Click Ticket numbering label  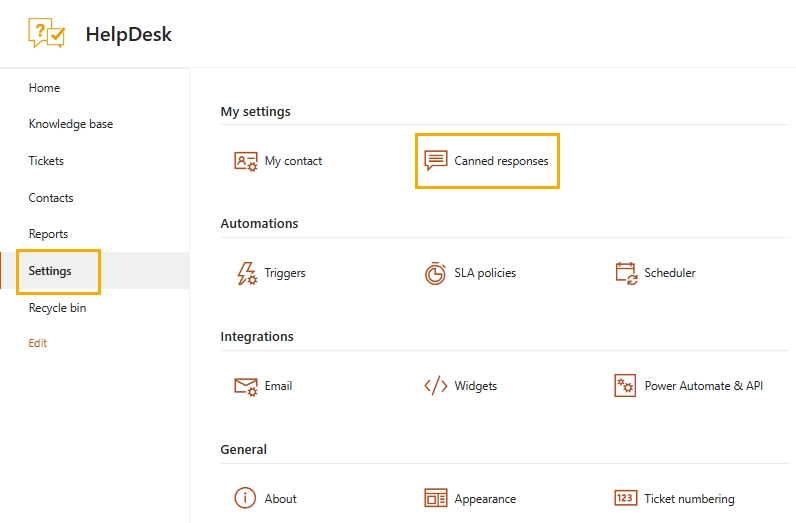click(x=689, y=499)
